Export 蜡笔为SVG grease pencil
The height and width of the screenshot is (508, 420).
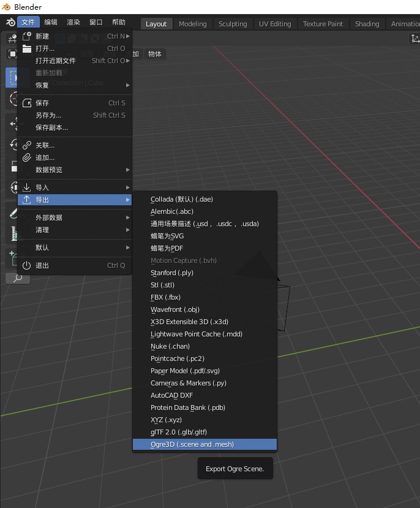click(205, 236)
